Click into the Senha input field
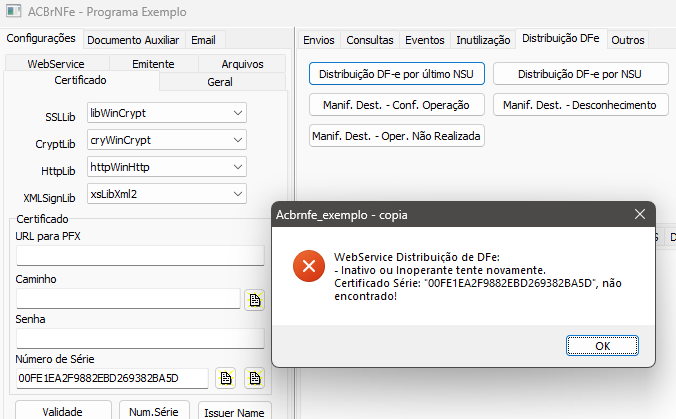Image resolution: width=676 pixels, height=419 pixels. coord(140,338)
